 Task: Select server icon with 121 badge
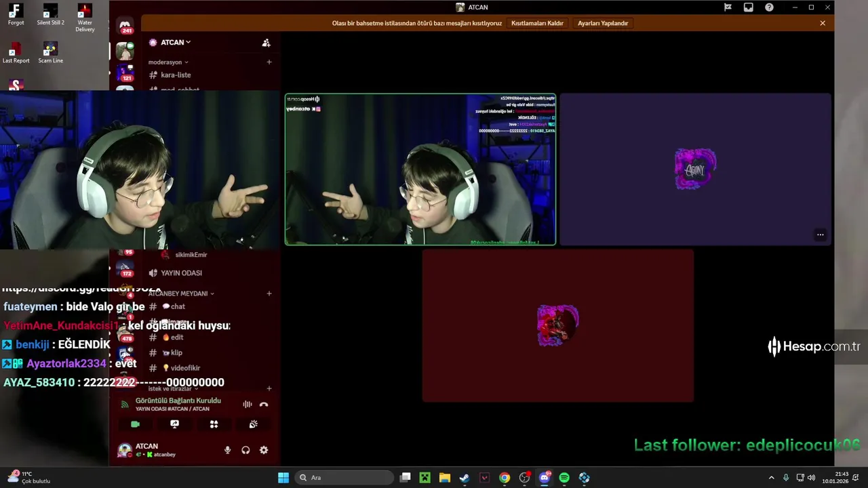click(125, 72)
